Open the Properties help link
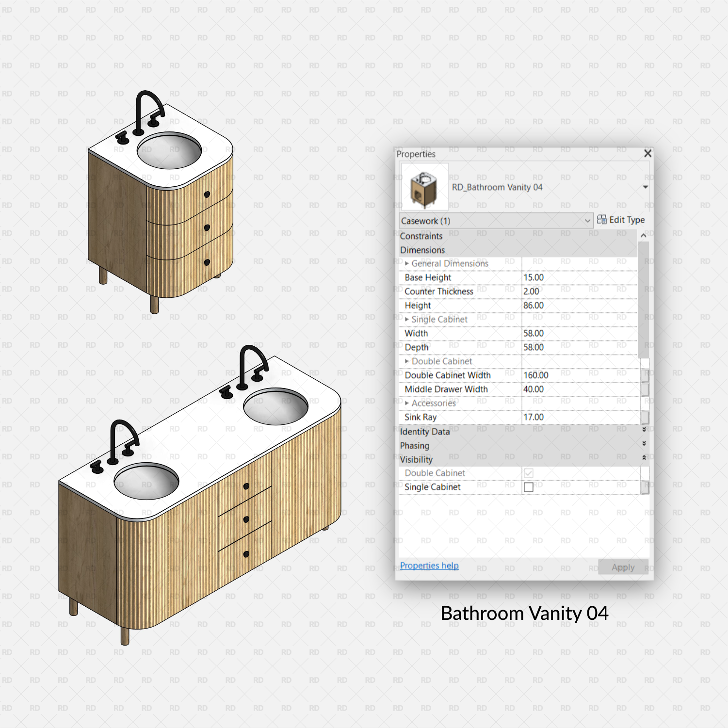Viewport: 728px width, 728px height. click(x=428, y=566)
